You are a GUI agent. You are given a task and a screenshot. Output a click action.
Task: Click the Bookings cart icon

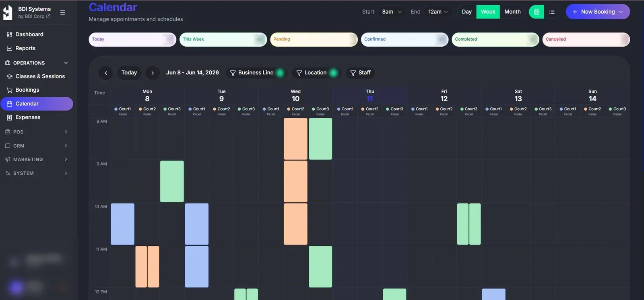point(9,90)
